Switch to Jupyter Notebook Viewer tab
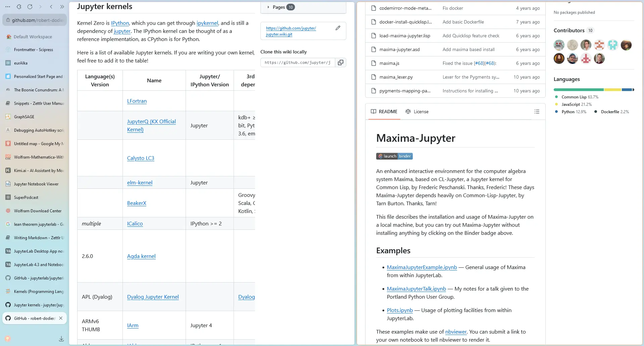This screenshot has width=644, height=346. [x=35, y=184]
